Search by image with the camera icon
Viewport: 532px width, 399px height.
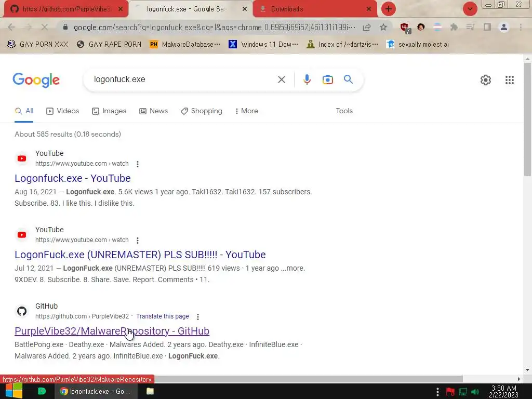click(x=327, y=79)
